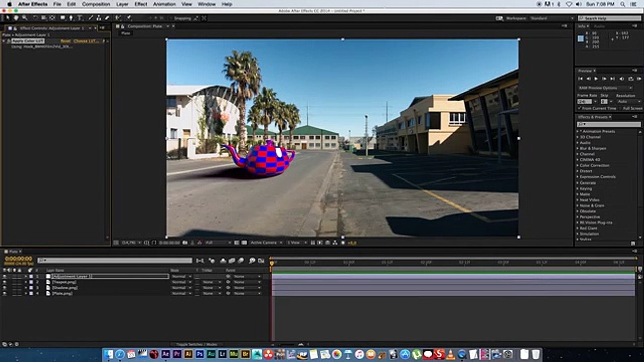This screenshot has width=644, height=362.
Task: Select the Eraser tool
Action: pos(107,18)
